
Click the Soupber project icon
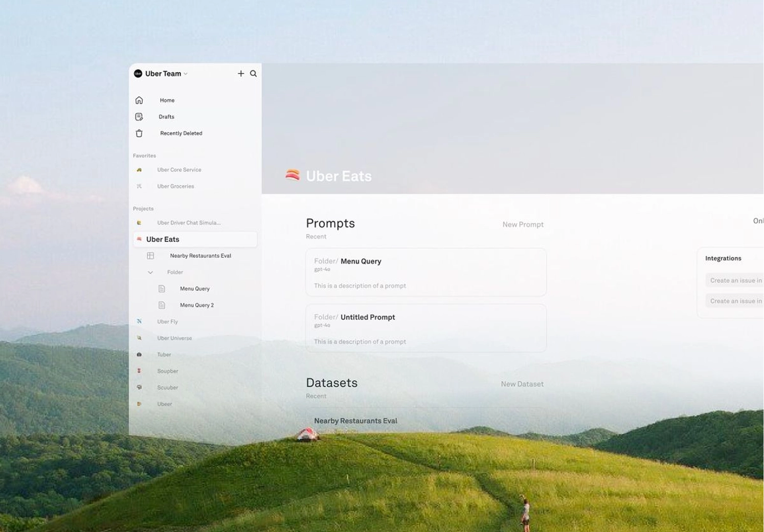click(139, 371)
